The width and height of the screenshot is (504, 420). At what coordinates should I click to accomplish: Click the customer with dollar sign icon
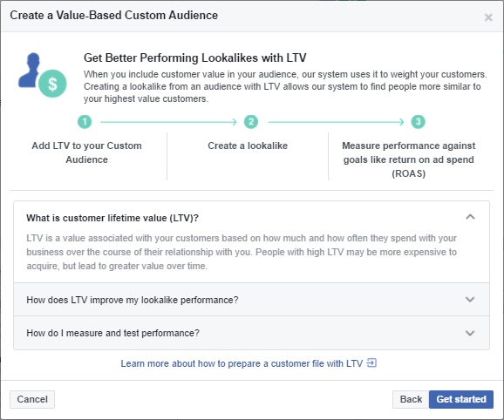point(43,75)
